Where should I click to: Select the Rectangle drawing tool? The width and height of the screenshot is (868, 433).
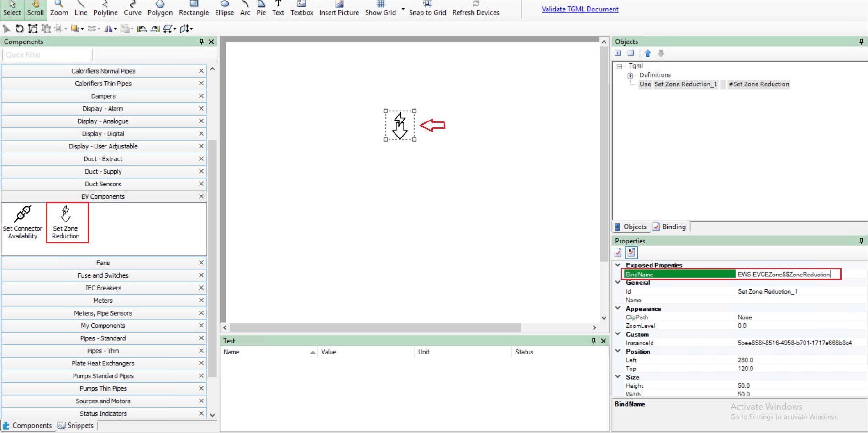pos(194,9)
